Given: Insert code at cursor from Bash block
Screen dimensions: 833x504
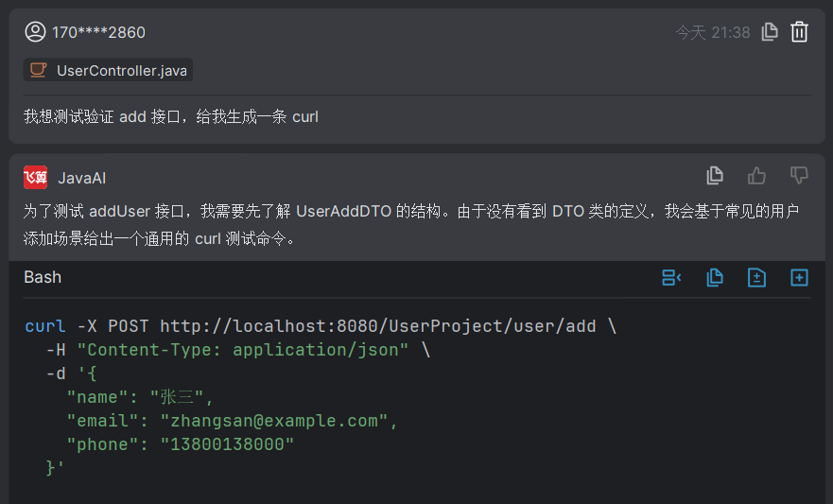Looking at the screenshot, I should tap(671, 277).
